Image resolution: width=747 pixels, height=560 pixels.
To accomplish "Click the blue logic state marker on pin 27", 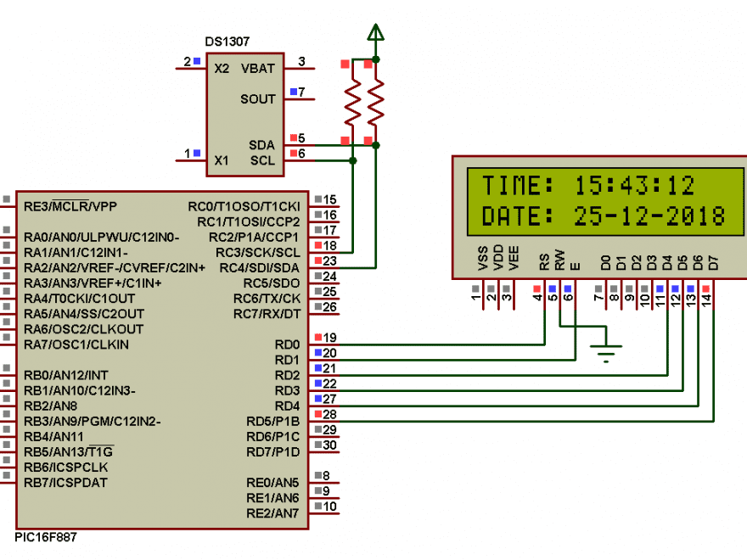I will point(318,399).
